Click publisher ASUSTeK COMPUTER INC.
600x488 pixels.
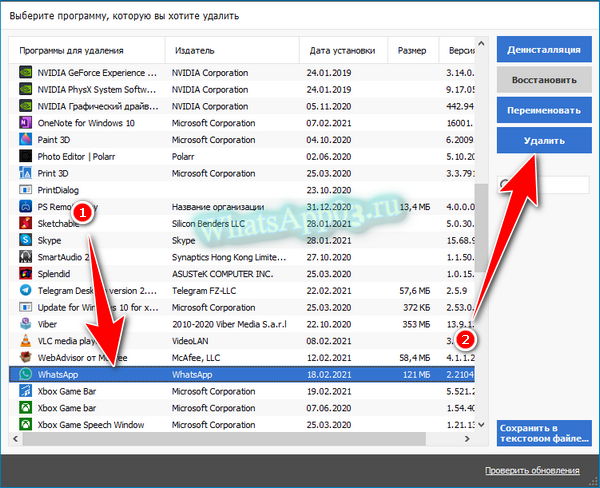pos(223,274)
